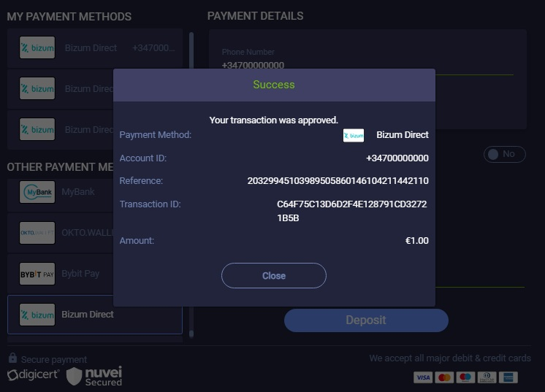
Task: Click the MyBank logo icon
Action: [37, 192]
